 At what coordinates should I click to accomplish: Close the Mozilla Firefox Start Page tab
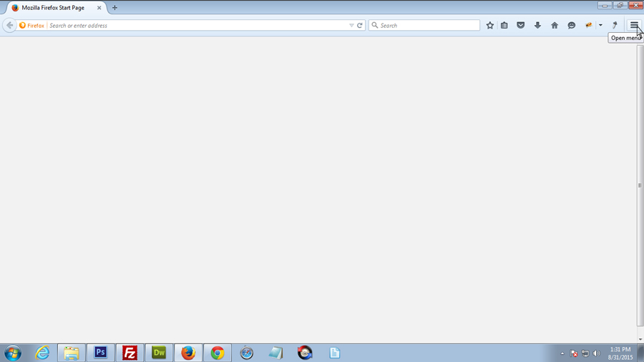pos(99,8)
